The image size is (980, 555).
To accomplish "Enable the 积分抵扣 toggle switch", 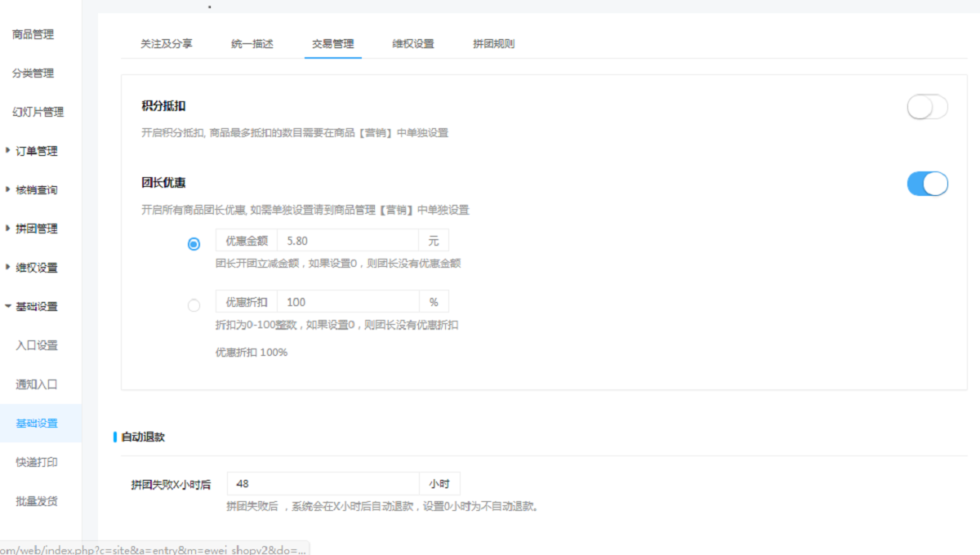I will (x=927, y=107).
